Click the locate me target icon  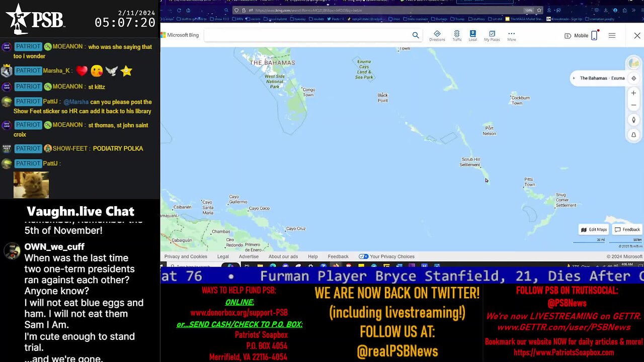coord(633,78)
